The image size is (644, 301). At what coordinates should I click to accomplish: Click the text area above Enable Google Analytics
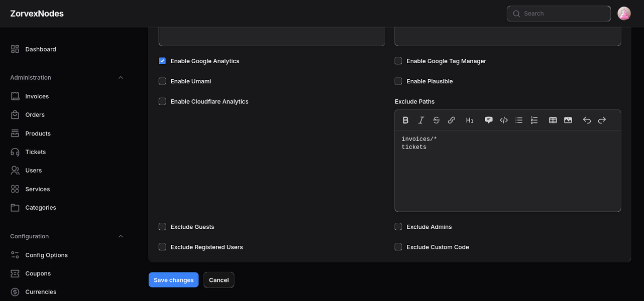click(x=272, y=37)
